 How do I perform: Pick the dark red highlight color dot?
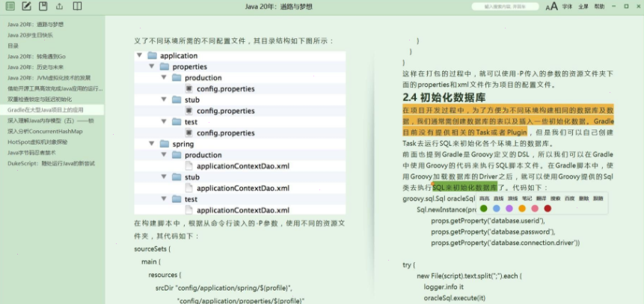548,209
